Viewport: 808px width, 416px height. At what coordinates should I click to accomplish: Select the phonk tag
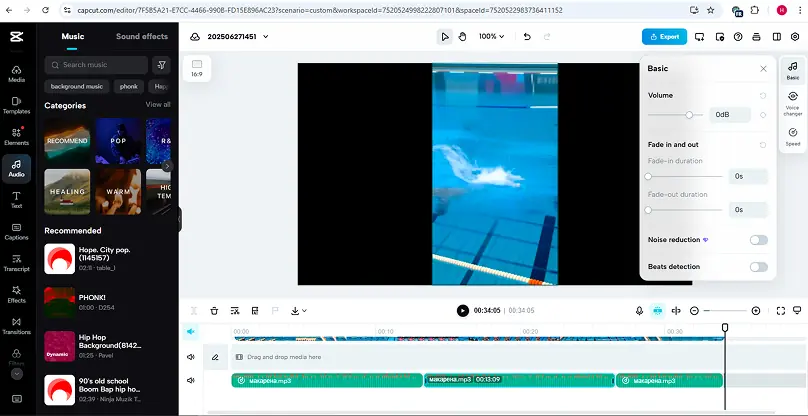pos(128,87)
